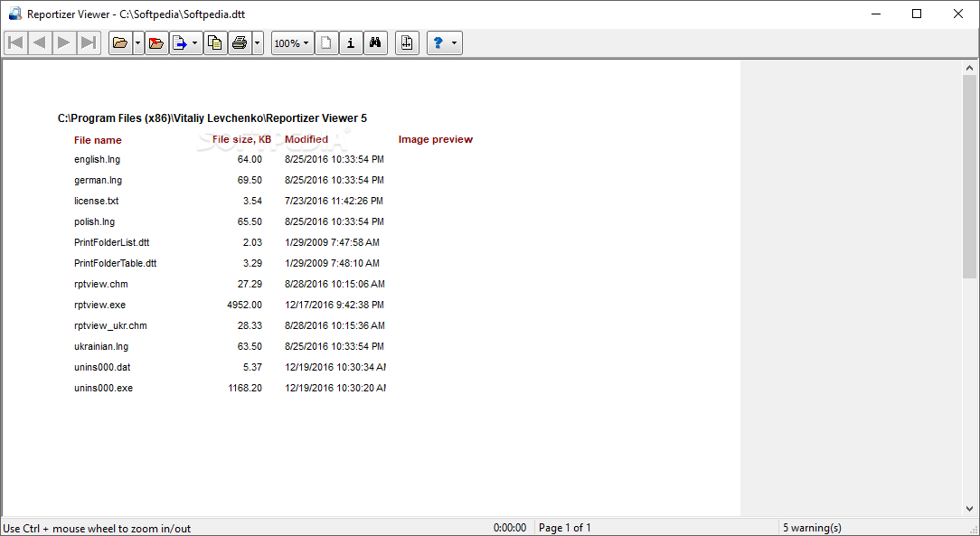Click the rptview.exe file name
The height and width of the screenshot is (536, 980).
coord(99,305)
